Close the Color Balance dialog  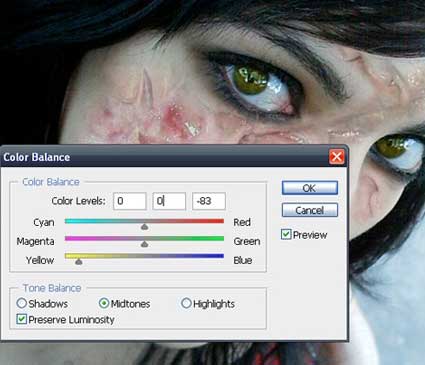coord(336,156)
